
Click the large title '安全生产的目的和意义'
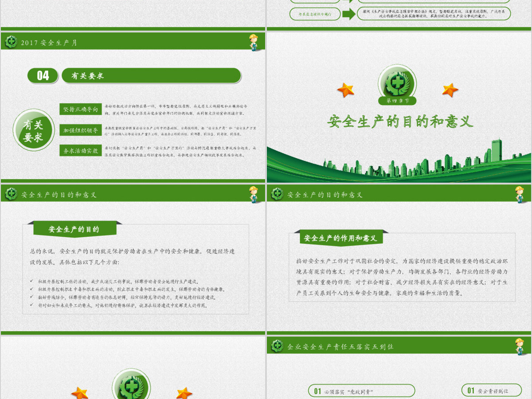pos(400,121)
